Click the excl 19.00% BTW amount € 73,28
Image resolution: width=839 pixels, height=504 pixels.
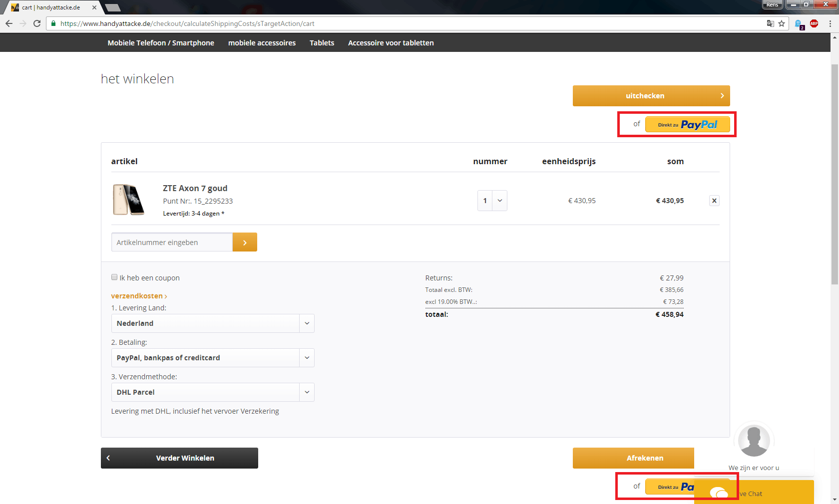[673, 302]
